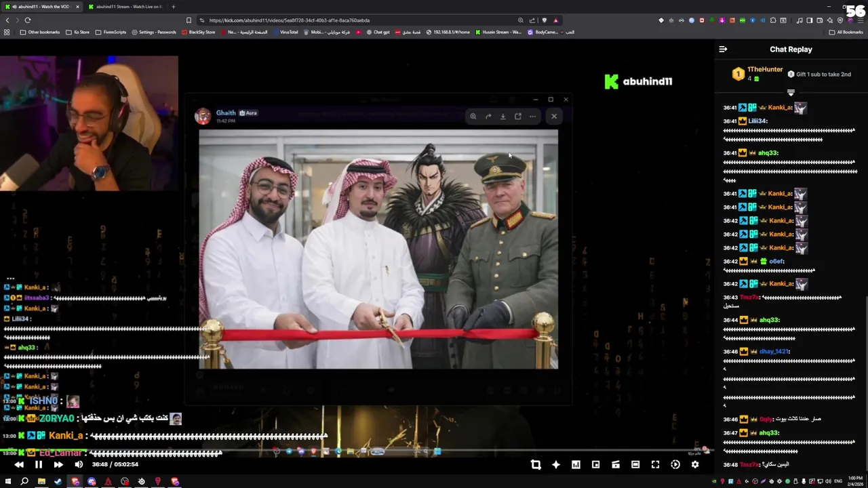Image resolution: width=868 pixels, height=488 pixels.
Task: Bookmark this page from the address bar
Action: (189, 20)
